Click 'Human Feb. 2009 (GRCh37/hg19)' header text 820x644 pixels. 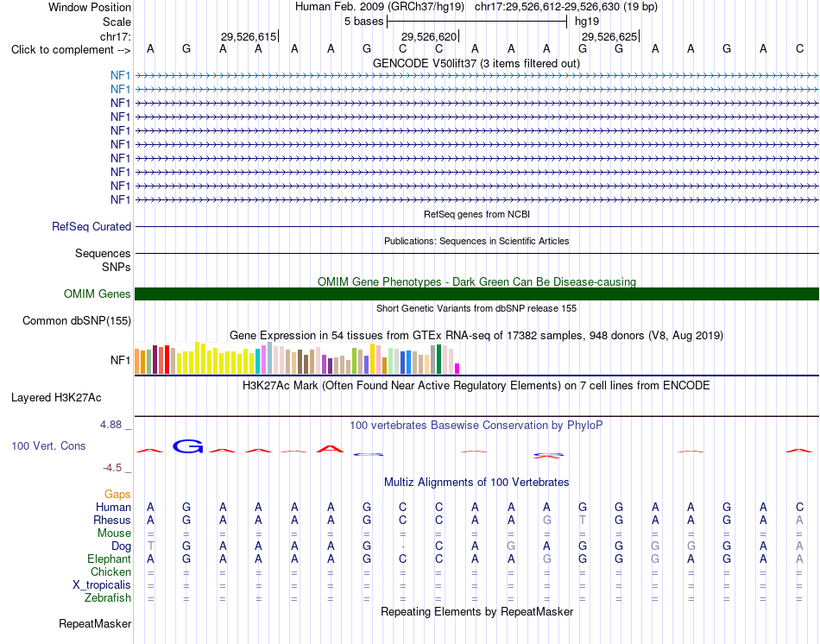[380, 7]
